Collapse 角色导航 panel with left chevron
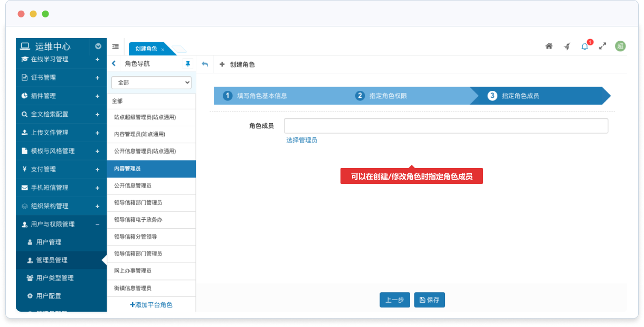Viewport: 644px width, 327px height. pyautogui.click(x=114, y=64)
